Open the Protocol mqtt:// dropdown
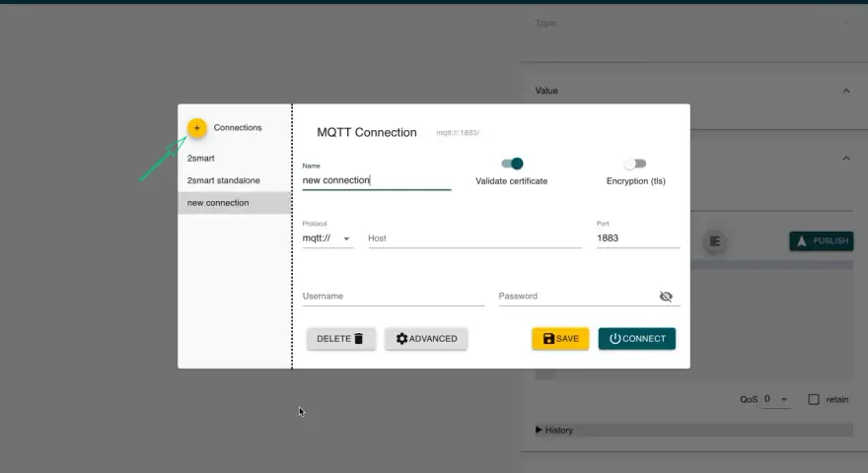 (x=327, y=238)
